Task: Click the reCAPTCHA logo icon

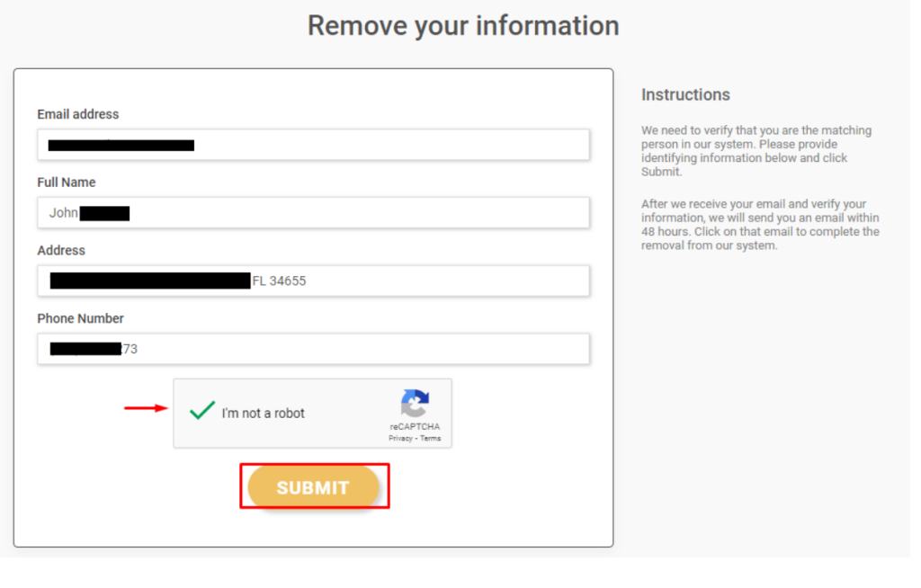Action: [x=415, y=404]
